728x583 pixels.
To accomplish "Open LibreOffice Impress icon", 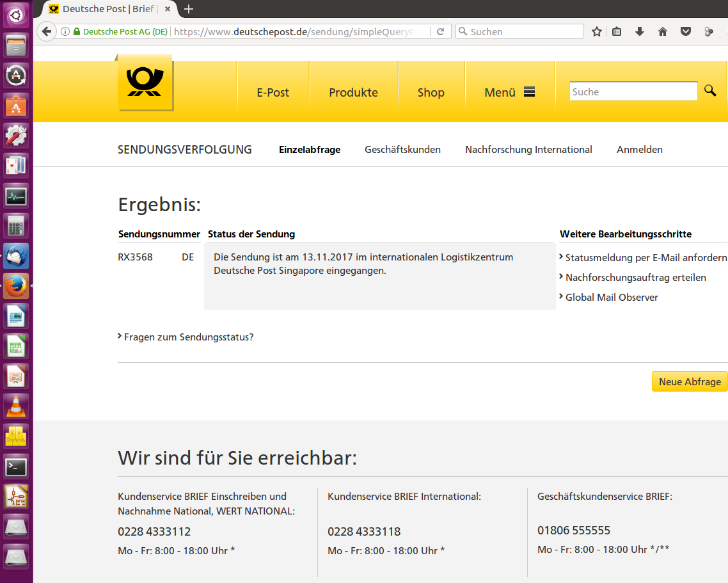I will [x=16, y=377].
